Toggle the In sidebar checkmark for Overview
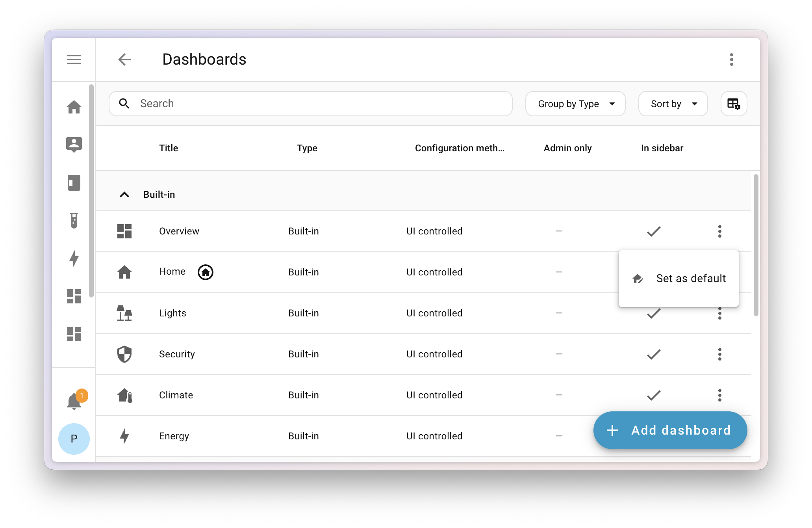The image size is (812, 528). click(x=653, y=231)
